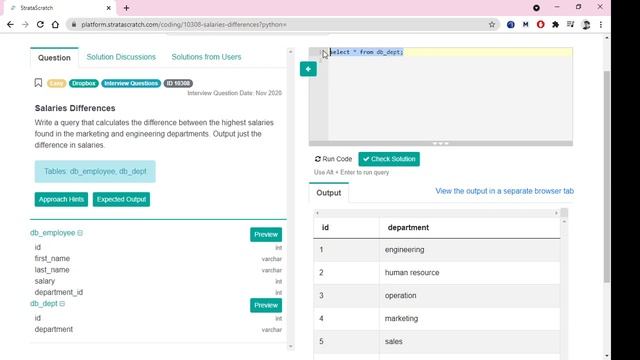This screenshot has height=360, width=640.
Task: Open Chrome three-dot menu
Action: [600, 24]
